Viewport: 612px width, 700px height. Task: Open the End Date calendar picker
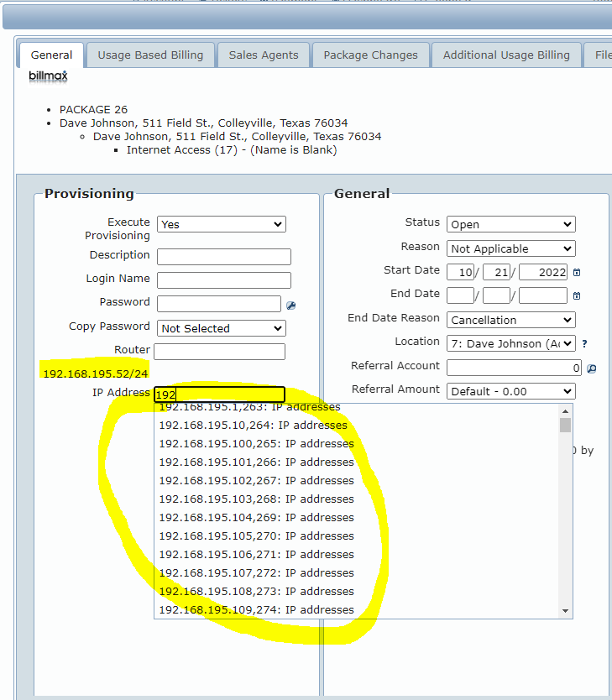pos(577,296)
